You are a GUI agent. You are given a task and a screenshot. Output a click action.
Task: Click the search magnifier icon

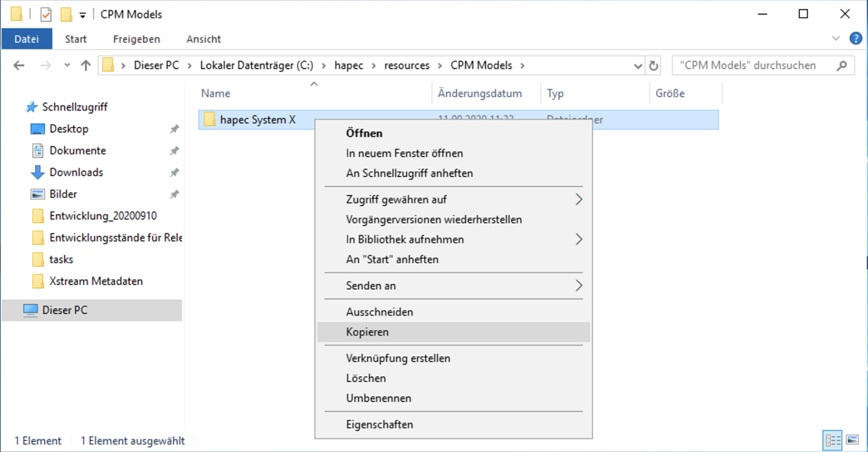tap(842, 65)
